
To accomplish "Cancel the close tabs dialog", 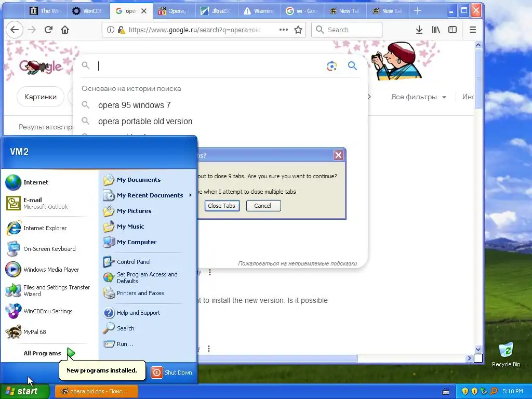I will click(263, 206).
